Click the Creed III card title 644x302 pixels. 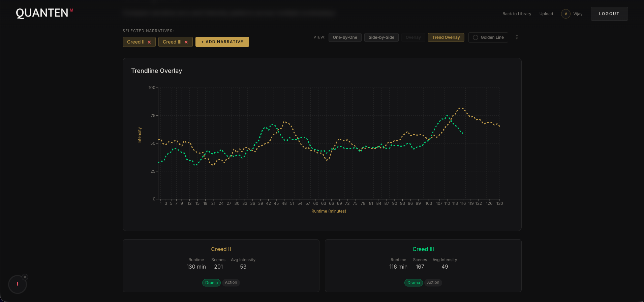point(423,249)
